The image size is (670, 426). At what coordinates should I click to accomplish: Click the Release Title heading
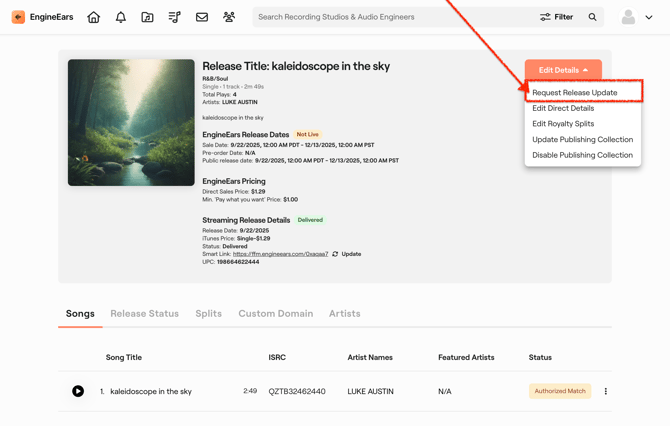coord(296,66)
